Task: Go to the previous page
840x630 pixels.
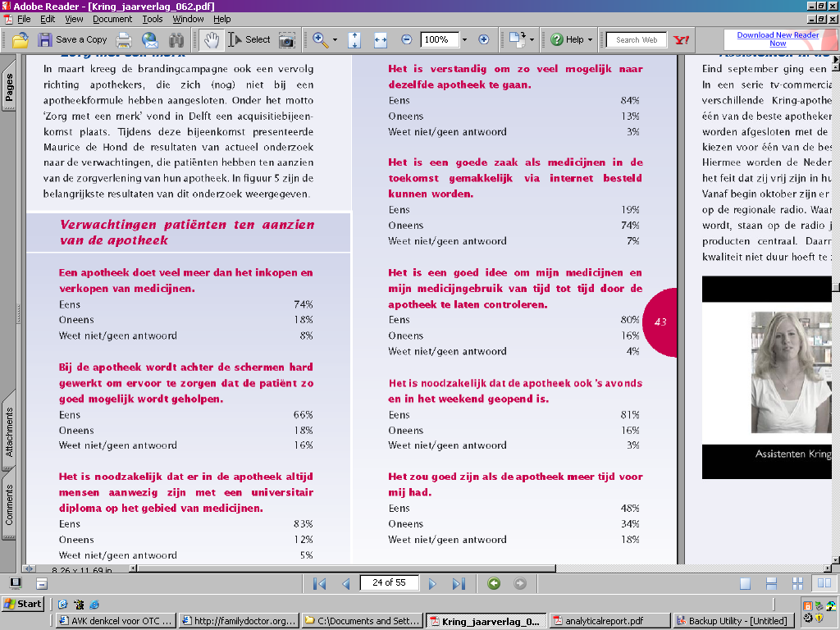Action: pos(346,583)
